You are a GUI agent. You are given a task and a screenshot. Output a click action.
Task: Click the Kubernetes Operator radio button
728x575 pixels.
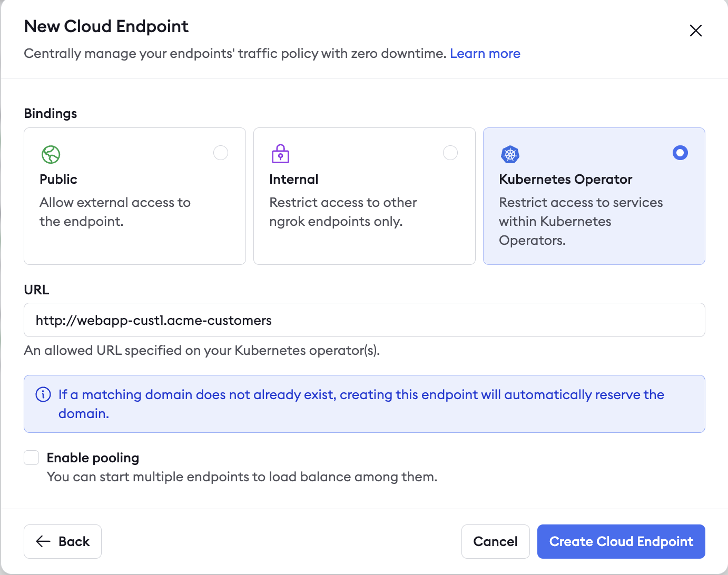coord(680,153)
